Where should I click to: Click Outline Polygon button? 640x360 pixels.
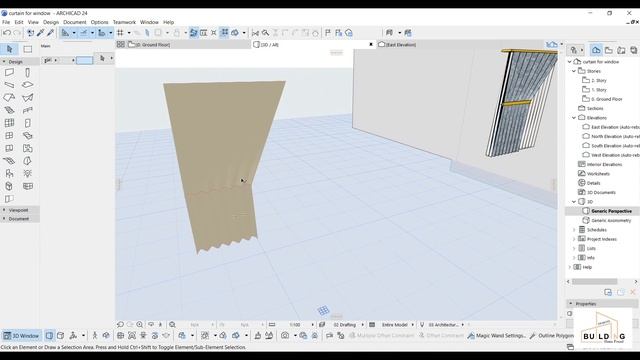click(552, 336)
